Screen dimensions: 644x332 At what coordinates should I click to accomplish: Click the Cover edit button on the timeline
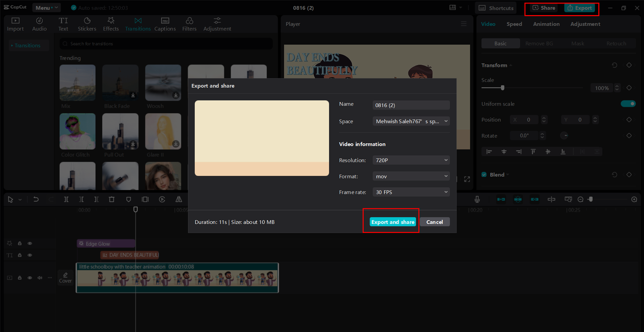point(65,277)
